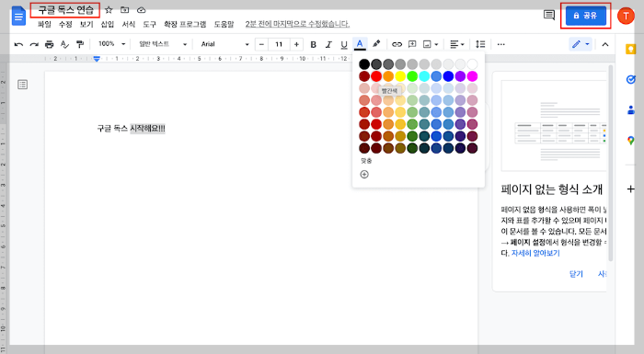Pick the black color swatch
Screen dimensions: 644x354
click(x=364, y=64)
